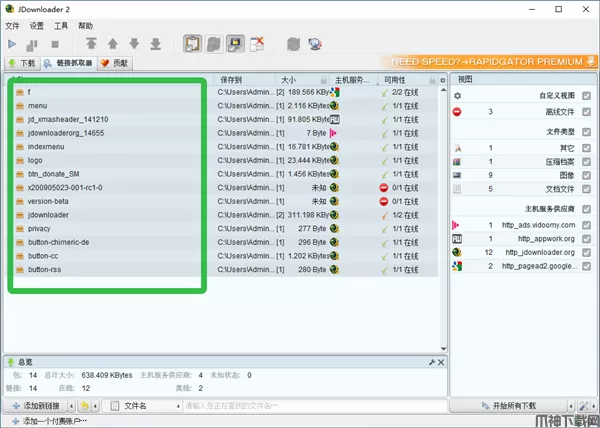The height and width of the screenshot is (428, 600).
Task: Open the 文件 menu
Action: point(12,26)
